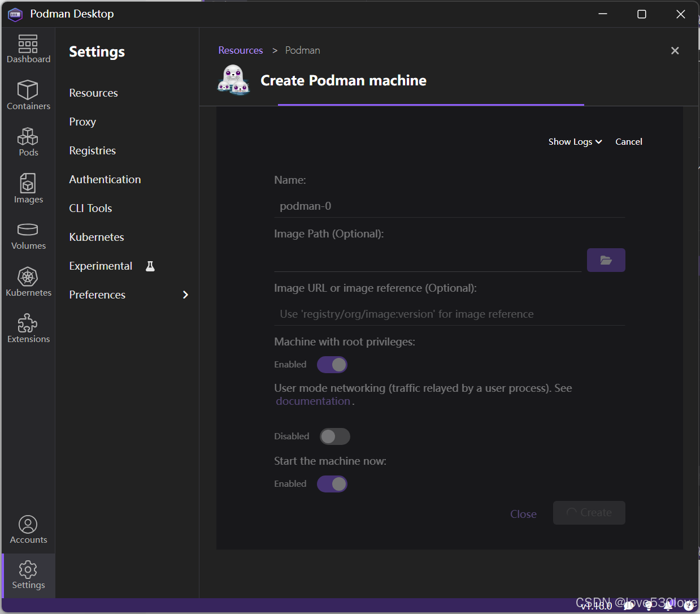
Task: Open the networking documentation link
Action: (x=313, y=401)
